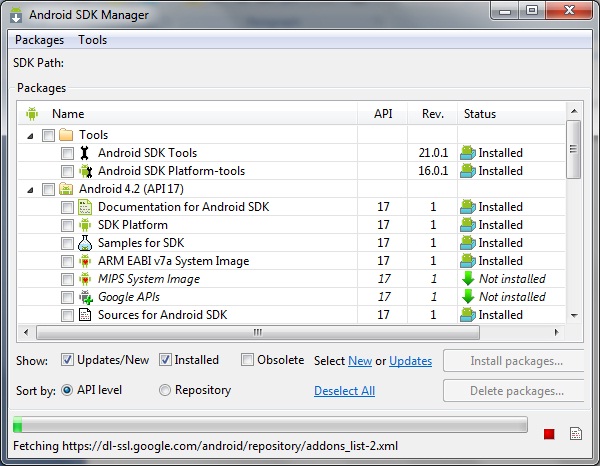Open the log window icon
600x466 pixels.
point(576,433)
